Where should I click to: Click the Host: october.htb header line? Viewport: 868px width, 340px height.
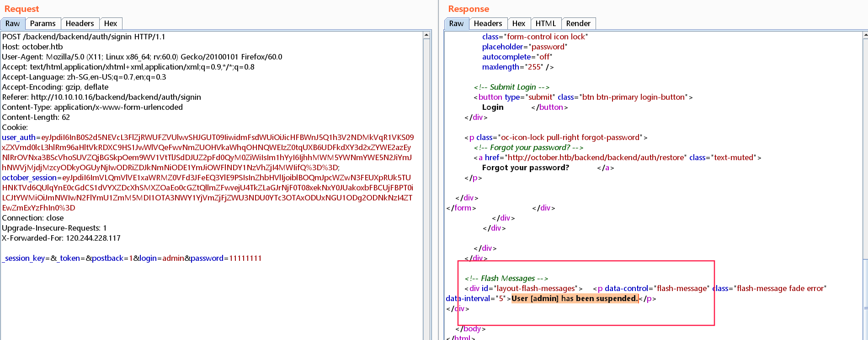tap(32, 47)
